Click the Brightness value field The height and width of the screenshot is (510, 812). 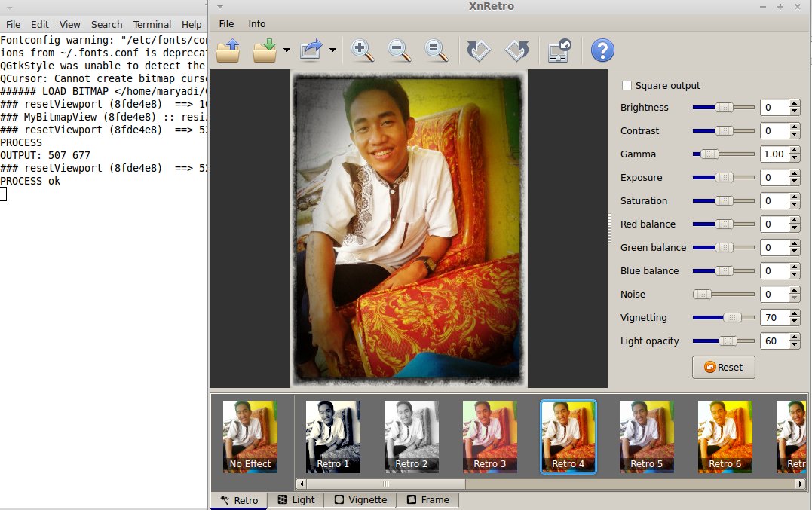(x=774, y=108)
